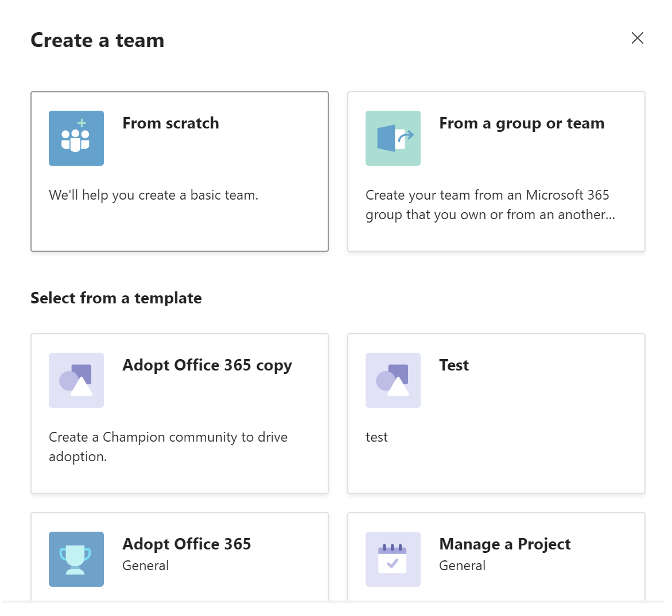Click "General" under Manage a Project
This screenshot has height=616, width=672.
pyautogui.click(x=462, y=566)
